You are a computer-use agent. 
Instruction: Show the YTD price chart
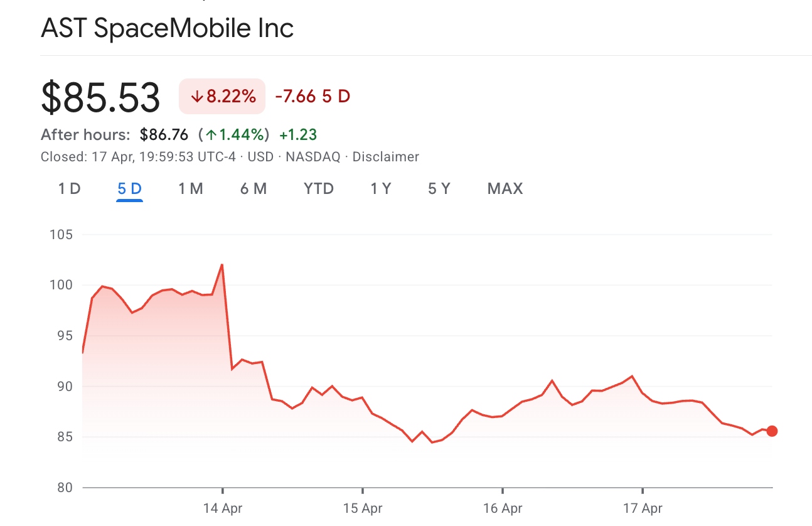pyautogui.click(x=319, y=189)
